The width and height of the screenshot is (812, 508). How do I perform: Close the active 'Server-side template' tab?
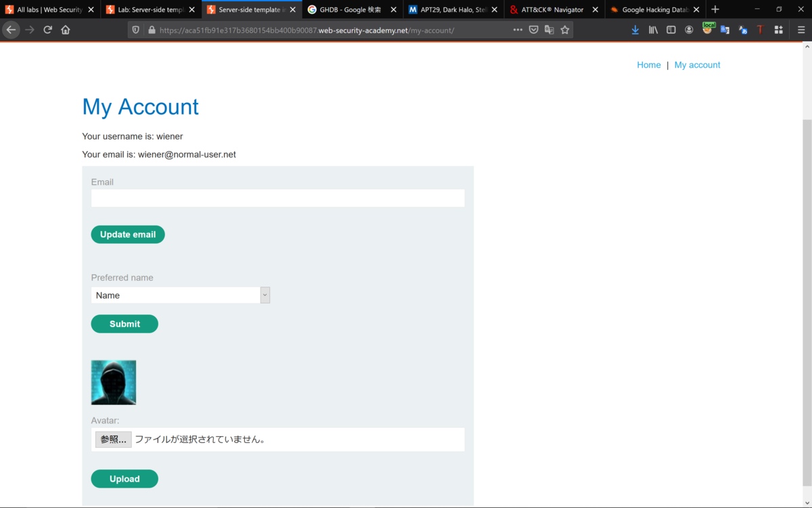(292, 9)
